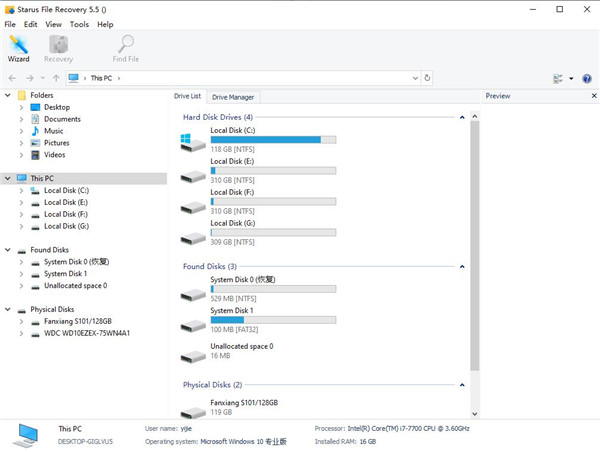Viewport: 600px width, 452px height.
Task: Open the help question mark icon
Action: click(586, 78)
